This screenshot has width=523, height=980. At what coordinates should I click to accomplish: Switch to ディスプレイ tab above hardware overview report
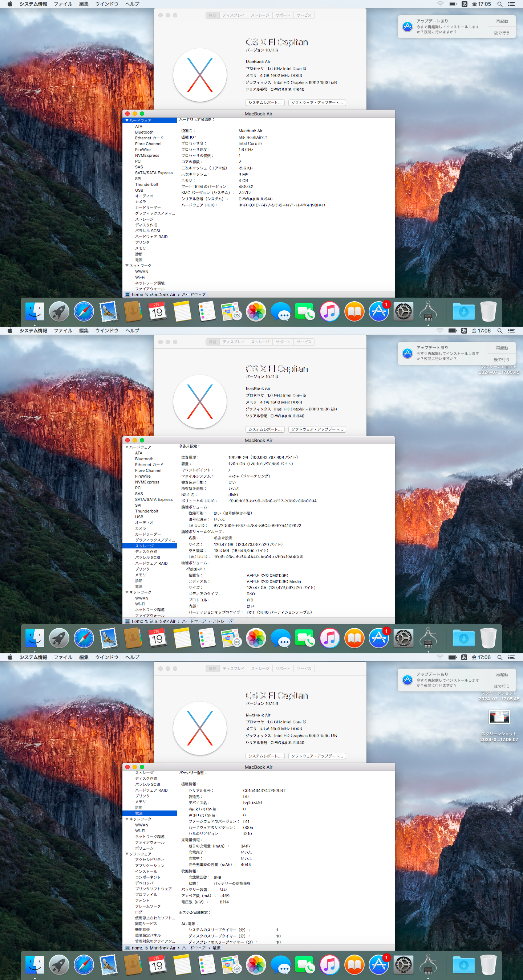(x=234, y=15)
